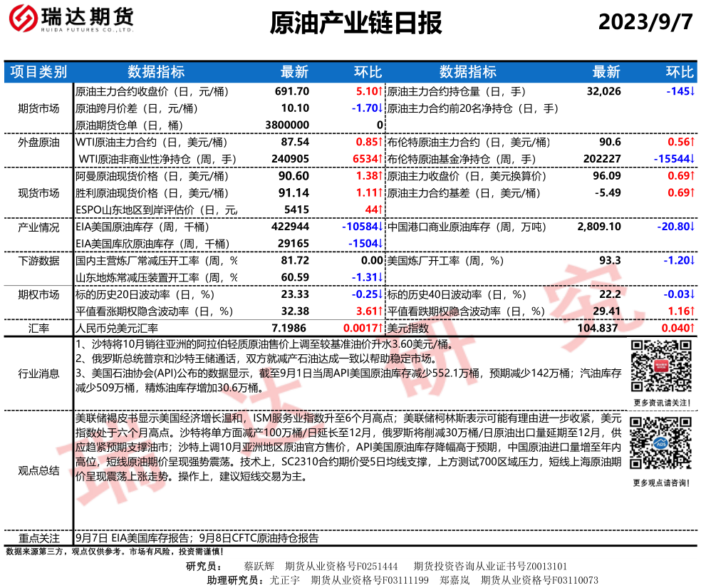Click the report title 原油产业链日报
The width and height of the screenshot is (701, 588).
click(x=356, y=24)
